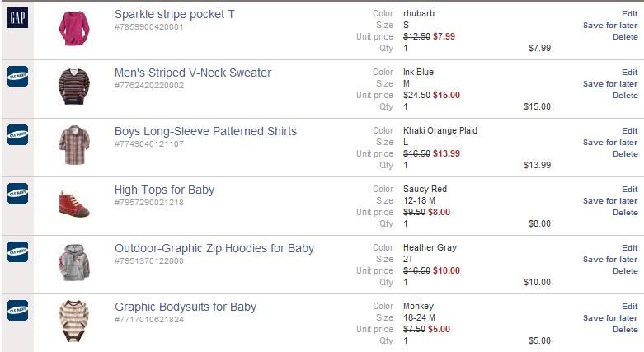The width and height of the screenshot is (644, 352).
Task: Open the striped V-Neck sweater product image
Action: [x=74, y=87]
